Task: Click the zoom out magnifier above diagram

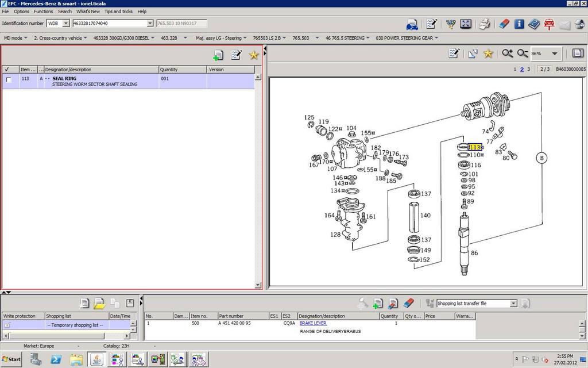Action: point(523,53)
